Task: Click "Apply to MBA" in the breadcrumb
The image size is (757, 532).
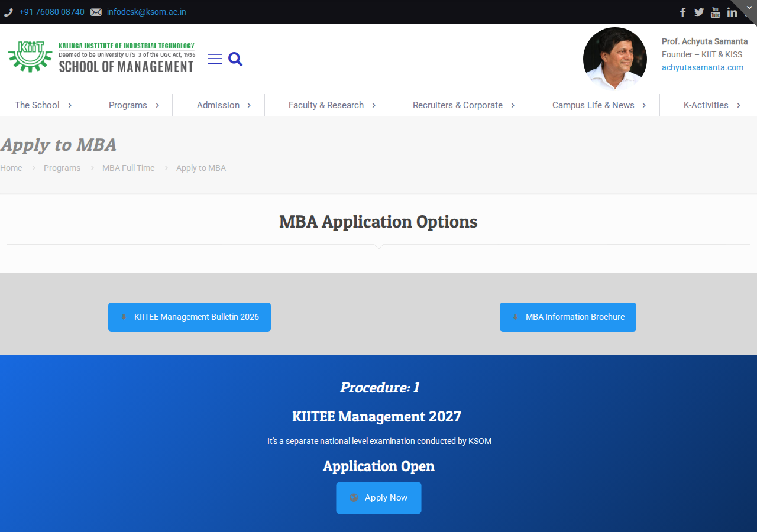Action: point(201,168)
